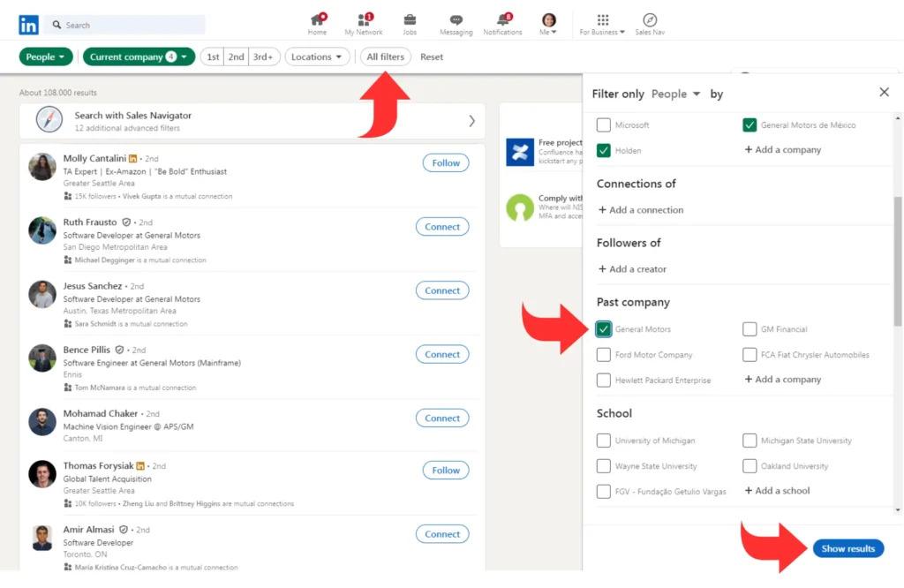Open the Messaging icon
The height and width of the screenshot is (588, 904).
[x=456, y=19]
